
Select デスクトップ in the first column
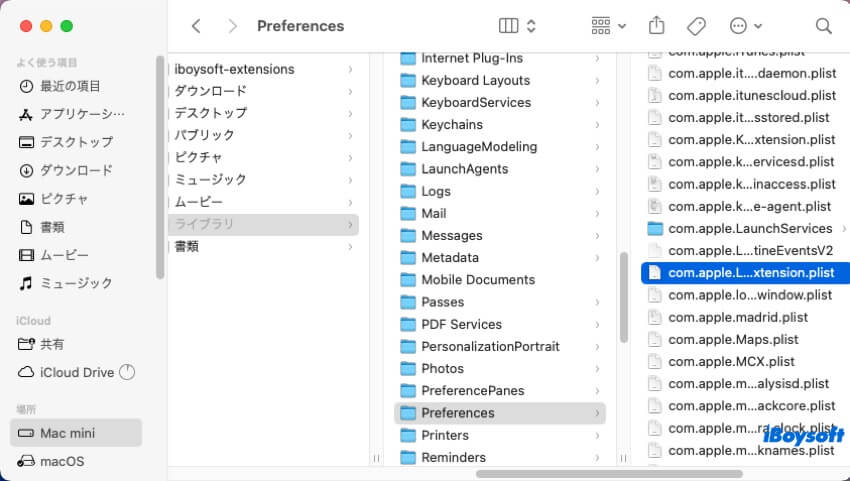point(263,113)
